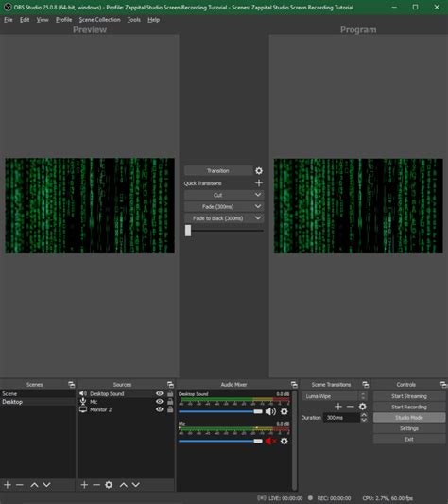
Task: Pop out the Scenes dock
Action: point(71,385)
